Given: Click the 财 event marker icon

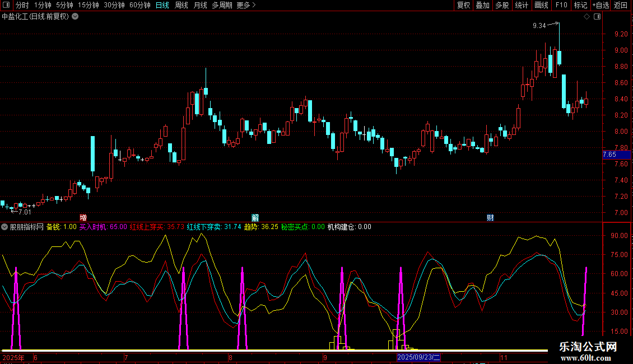Looking at the screenshot, I should pyautogui.click(x=490, y=217).
